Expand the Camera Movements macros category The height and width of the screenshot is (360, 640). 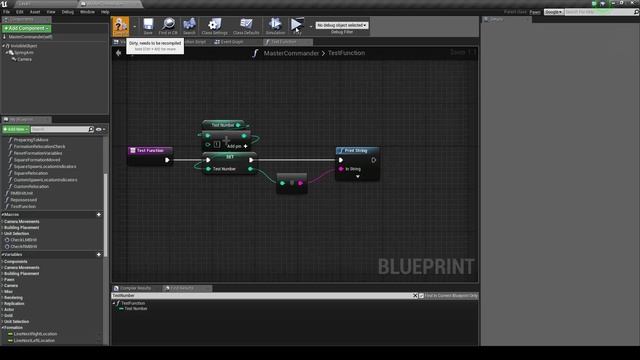pyautogui.click(x=2, y=222)
